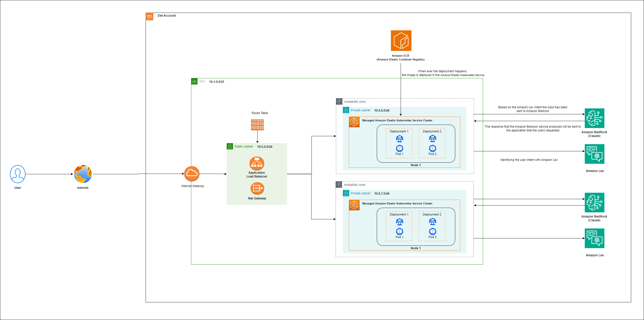
Task: Select the lower Availability zone pin icon
Action: tap(339, 185)
